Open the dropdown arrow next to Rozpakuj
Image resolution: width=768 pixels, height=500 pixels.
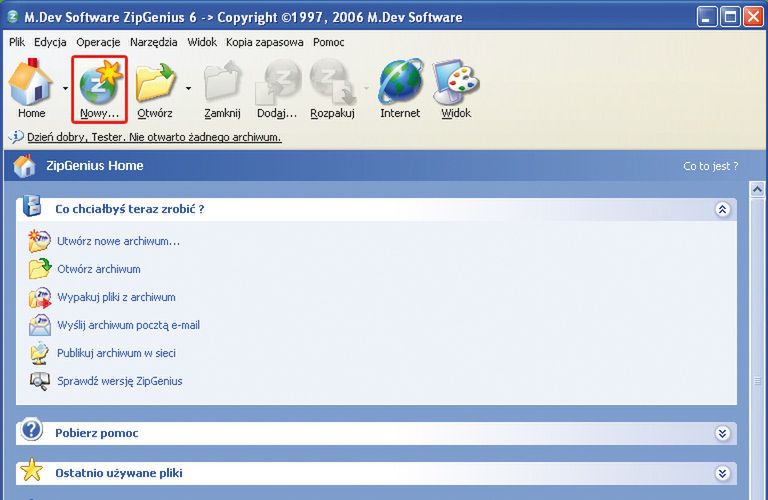pyautogui.click(x=366, y=89)
